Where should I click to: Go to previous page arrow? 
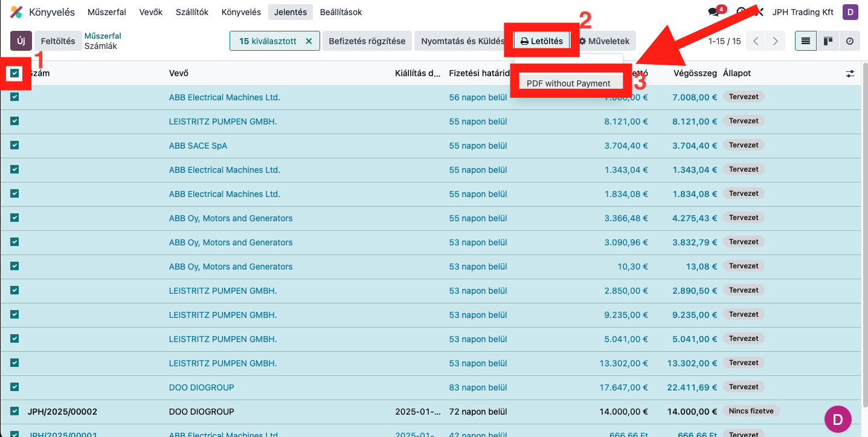[x=756, y=41]
